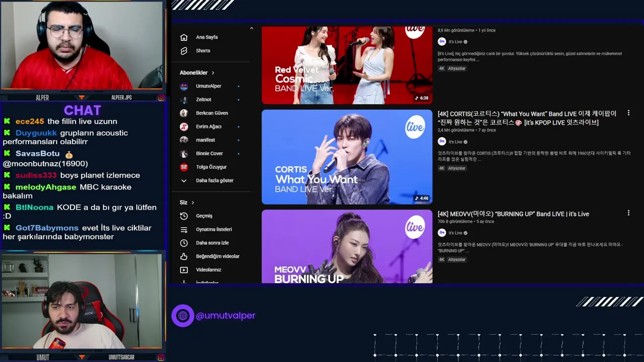Select the Geçmiş menu label
Image resolution: width=644 pixels, height=362 pixels.
[204, 216]
